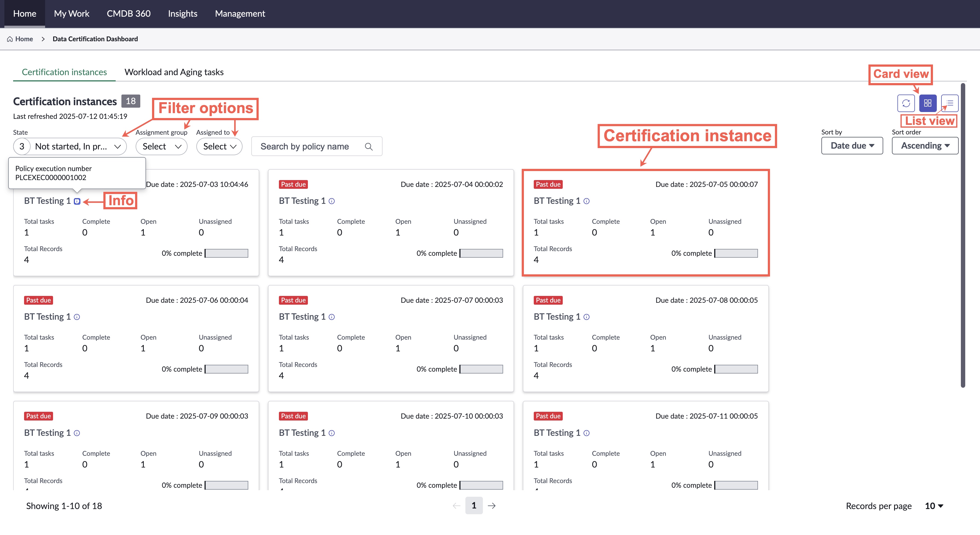
Task: Go to next page arrow
Action: point(492,505)
